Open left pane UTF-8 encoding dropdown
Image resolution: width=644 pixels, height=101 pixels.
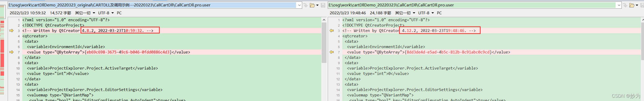pyautogui.click(x=106, y=13)
